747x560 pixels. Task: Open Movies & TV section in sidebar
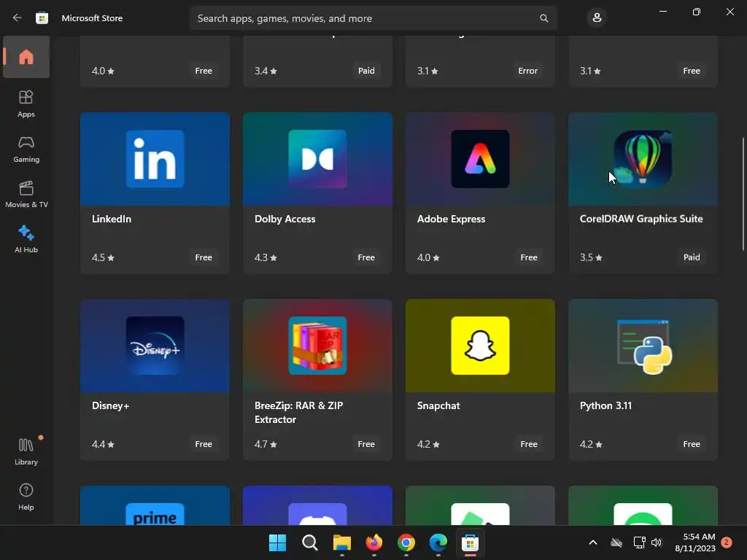pyautogui.click(x=26, y=194)
